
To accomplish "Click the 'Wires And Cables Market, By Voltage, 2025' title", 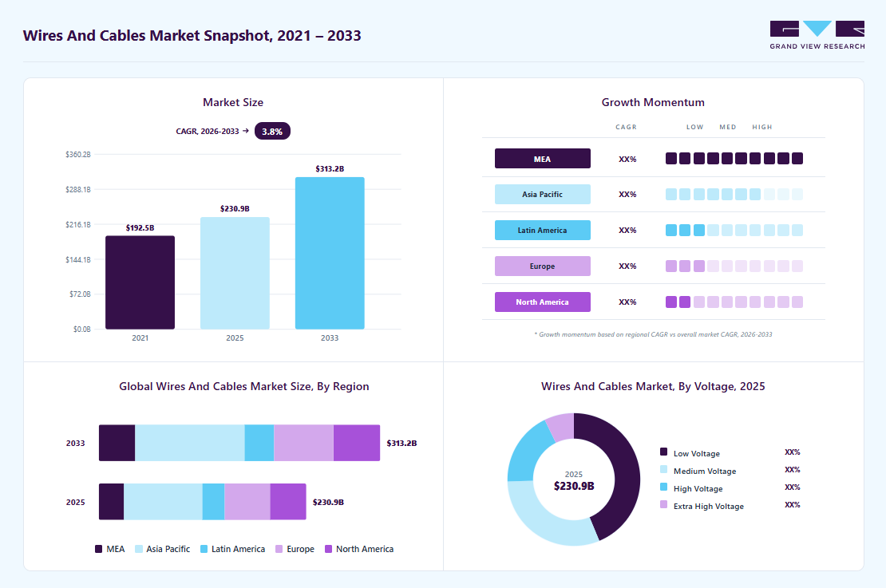I will 653,386.
